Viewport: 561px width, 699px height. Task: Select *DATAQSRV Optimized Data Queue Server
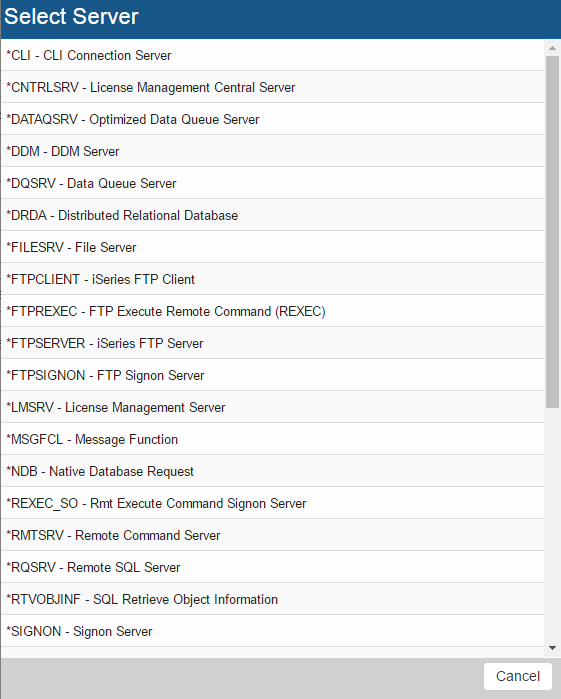272,119
